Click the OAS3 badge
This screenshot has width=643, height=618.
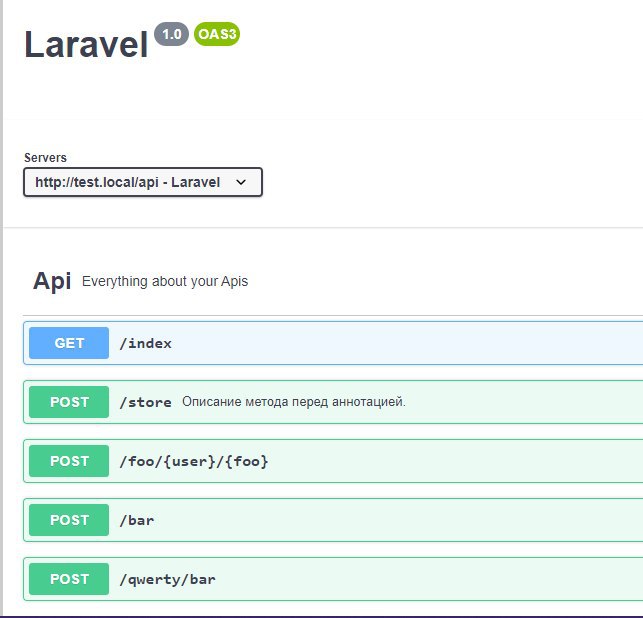point(217,34)
